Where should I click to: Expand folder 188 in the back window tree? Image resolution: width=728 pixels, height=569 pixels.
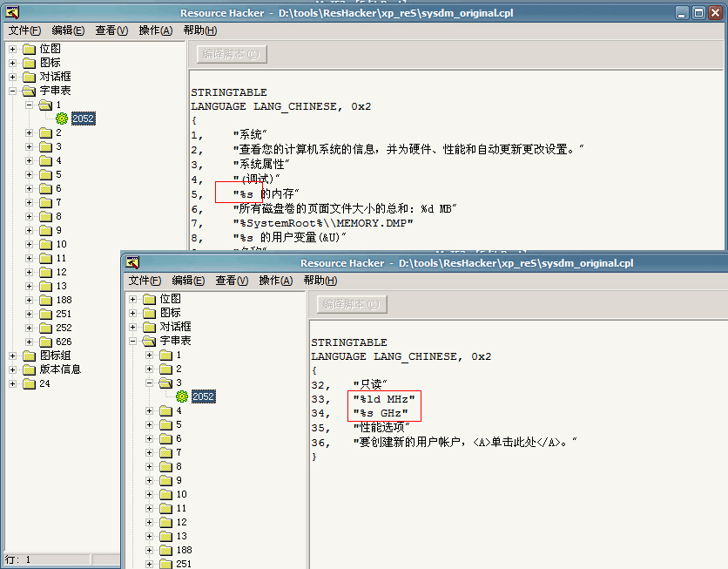30,300
